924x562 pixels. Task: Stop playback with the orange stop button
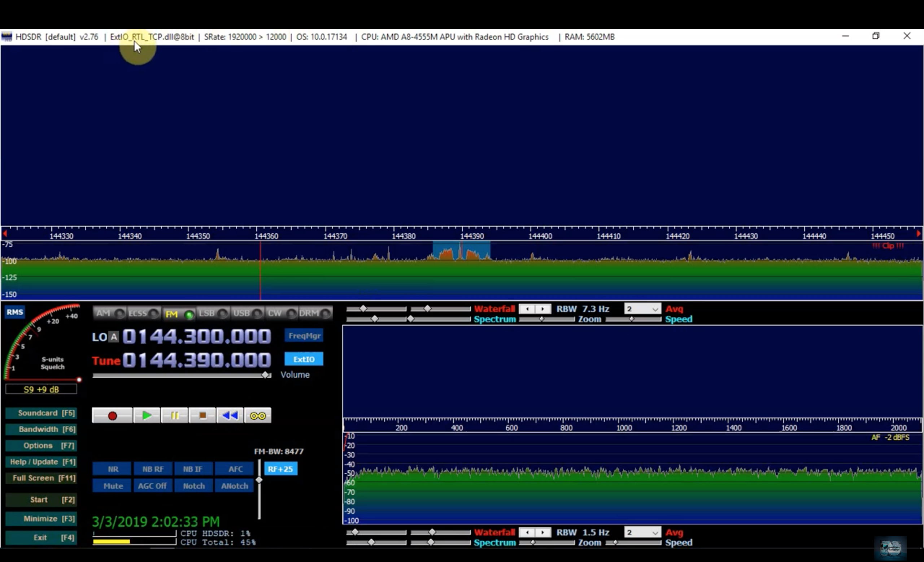[202, 416]
